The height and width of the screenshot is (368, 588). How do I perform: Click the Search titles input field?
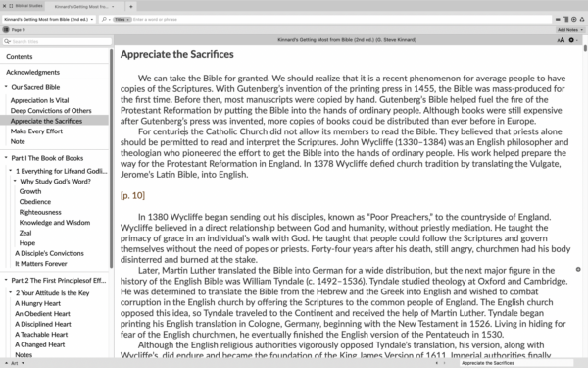click(x=57, y=41)
